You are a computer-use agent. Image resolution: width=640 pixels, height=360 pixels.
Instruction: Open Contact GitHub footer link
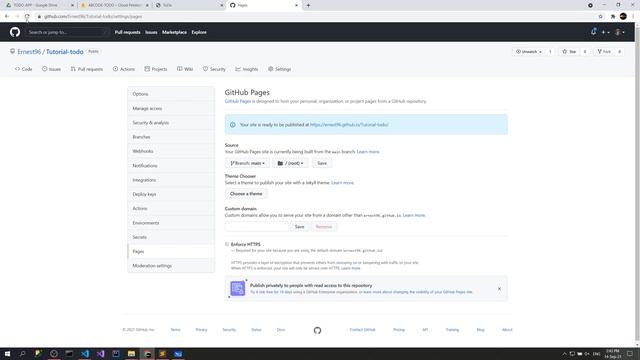click(x=362, y=330)
